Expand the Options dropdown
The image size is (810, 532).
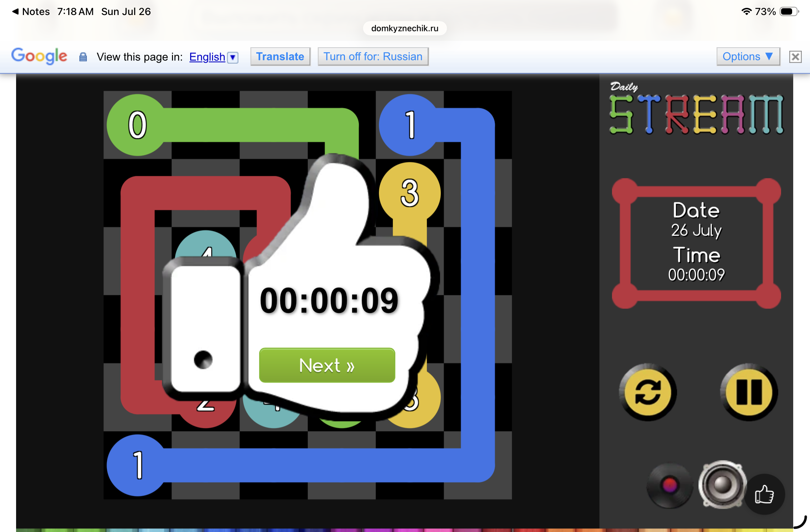[x=748, y=56]
